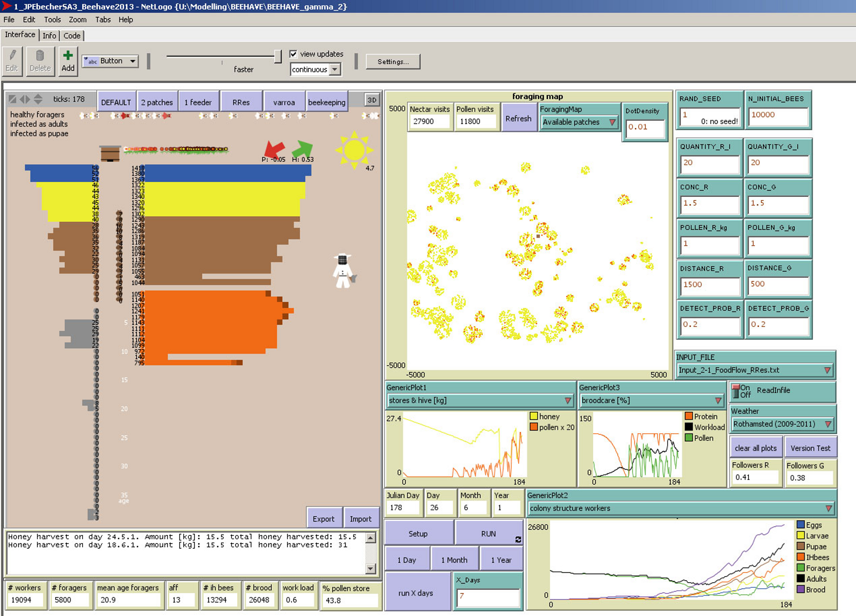This screenshot has height=616, width=856.
Task: Click the view resize corner icon
Action: coord(12,99)
